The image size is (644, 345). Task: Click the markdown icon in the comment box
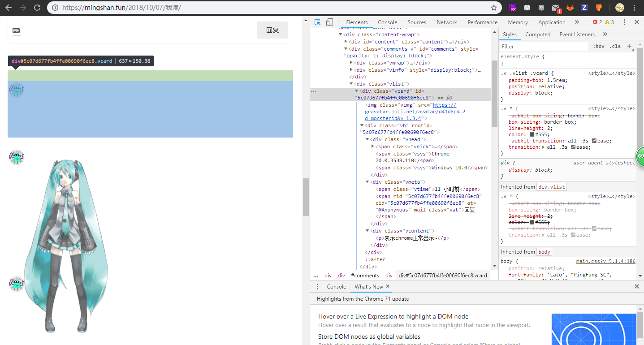click(16, 30)
